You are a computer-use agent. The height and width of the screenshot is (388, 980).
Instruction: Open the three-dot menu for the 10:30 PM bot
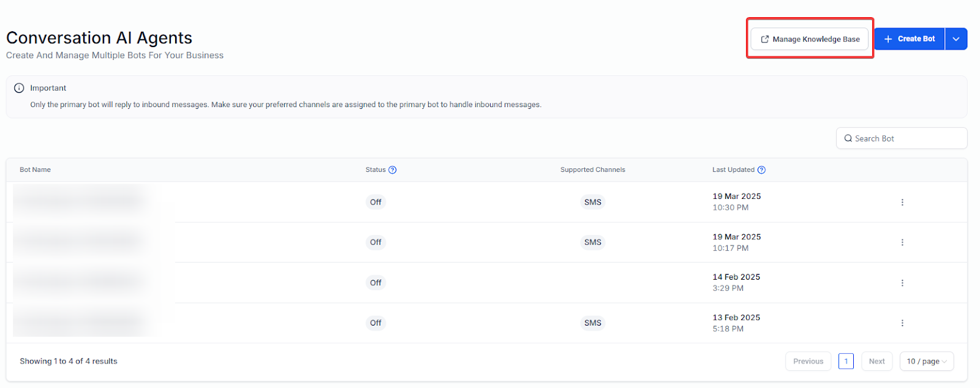902,202
